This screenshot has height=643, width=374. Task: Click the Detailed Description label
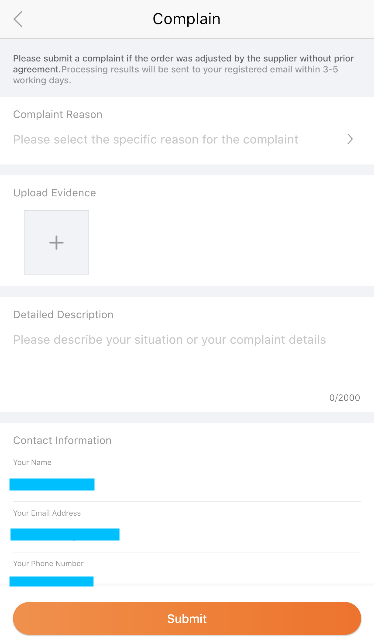(64, 315)
